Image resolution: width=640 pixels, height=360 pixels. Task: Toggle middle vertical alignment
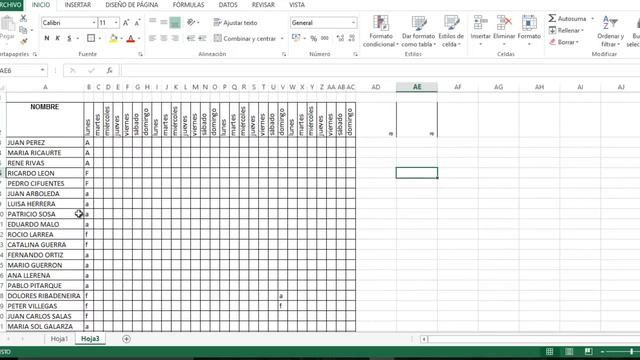click(x=164, y=22)
